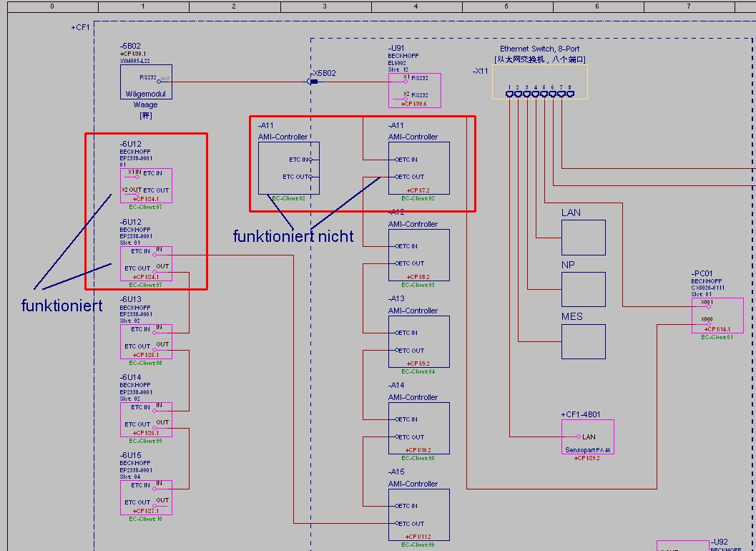The image size is (756, 551).
Task: Select the empty MES device box
Action: point(584,341)
